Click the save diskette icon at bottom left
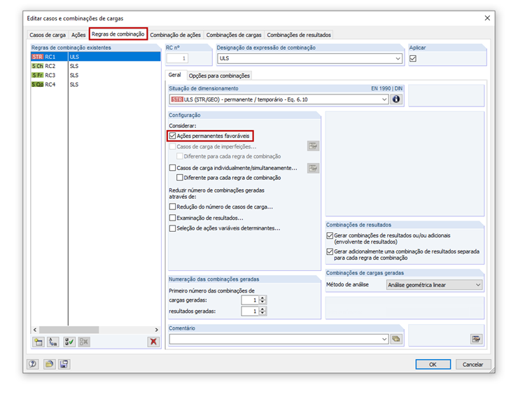 [64, 364]
